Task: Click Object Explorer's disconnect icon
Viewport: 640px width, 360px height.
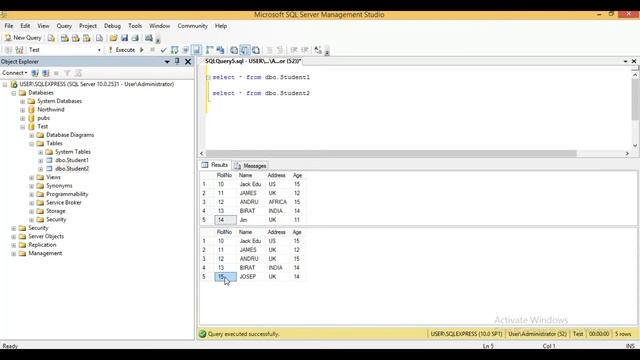Action: 46,73
